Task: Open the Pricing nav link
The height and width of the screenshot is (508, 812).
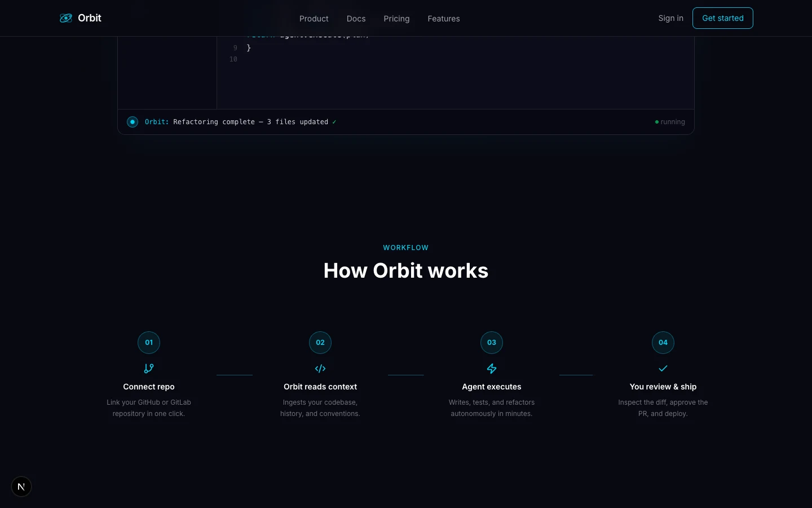Action: pos(396,19)
